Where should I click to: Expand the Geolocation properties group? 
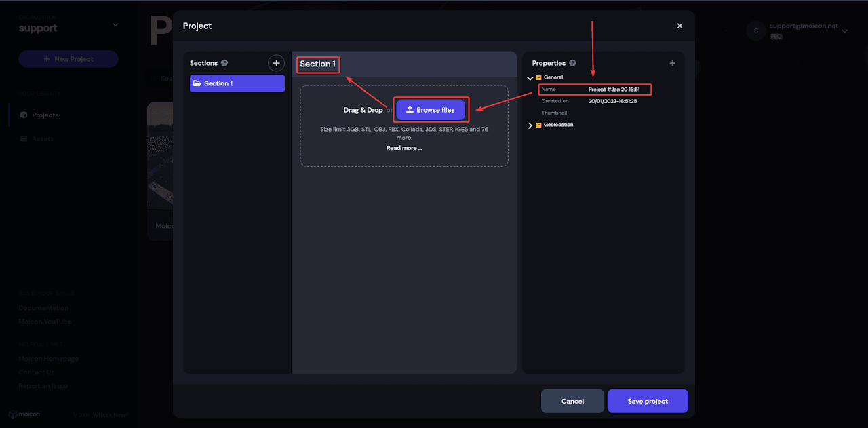point(530,125)
